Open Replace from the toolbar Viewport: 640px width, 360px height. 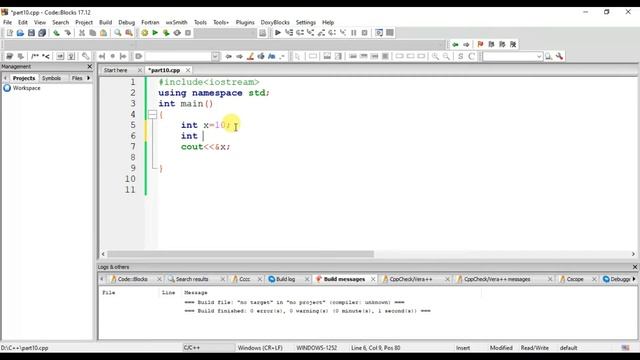pyautogui.click(x=129, y=33)
